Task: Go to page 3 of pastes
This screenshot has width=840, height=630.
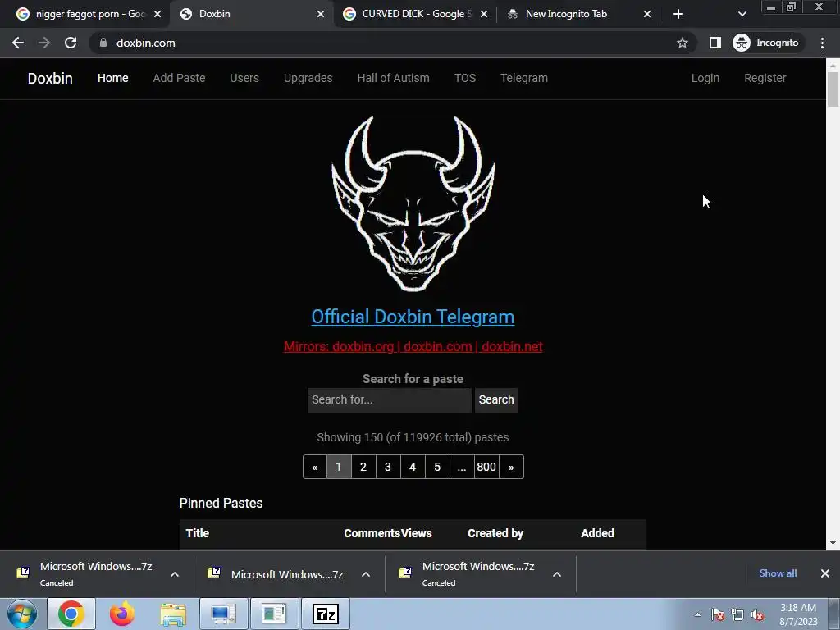Action: (x=388, y=467)
